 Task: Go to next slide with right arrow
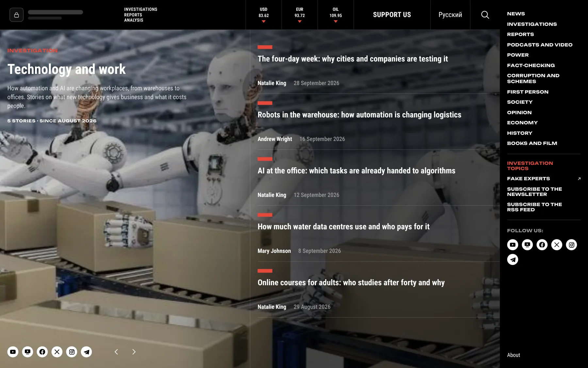134,352
